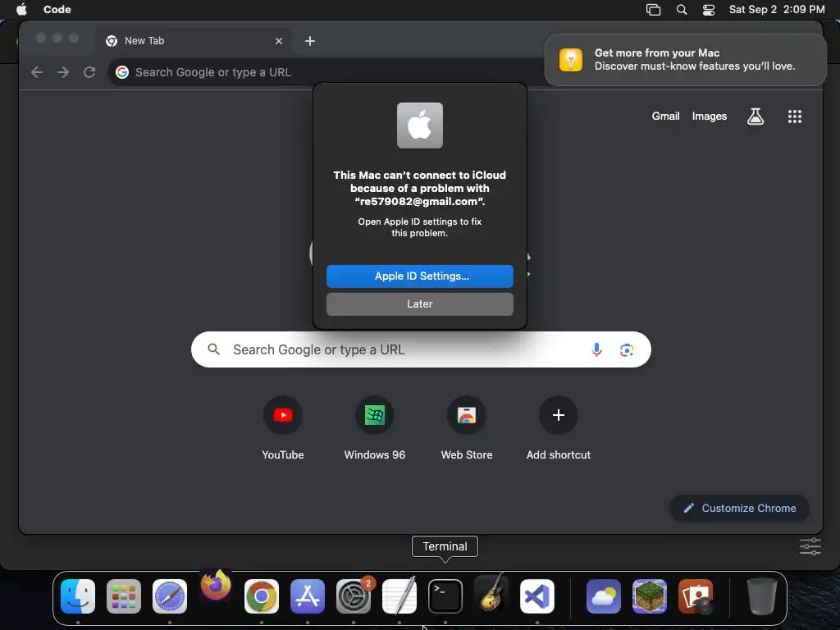This screenshot has height=630, width=840.
Task: Open the Apple menu
Action: (21, 9)
